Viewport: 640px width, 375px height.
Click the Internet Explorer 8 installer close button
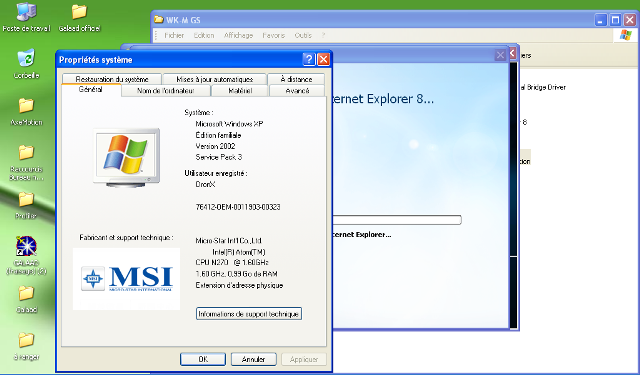tap(500, 55)
